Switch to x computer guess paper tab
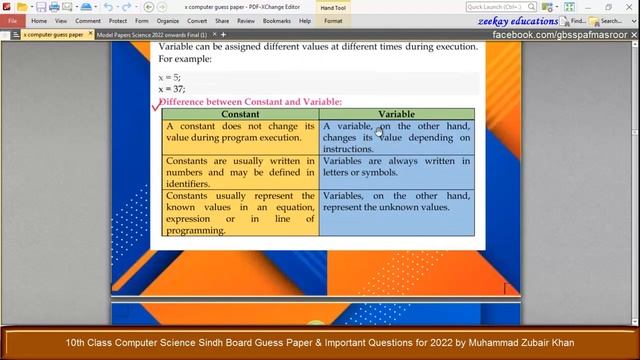The width and height of the screenshot is (640, 360). (53, 35)
